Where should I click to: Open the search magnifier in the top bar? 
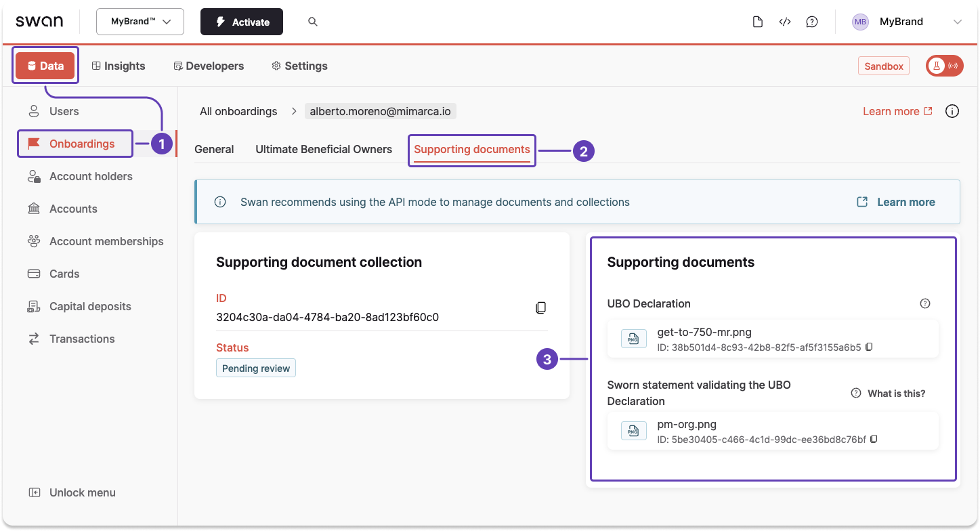[312, 21]
